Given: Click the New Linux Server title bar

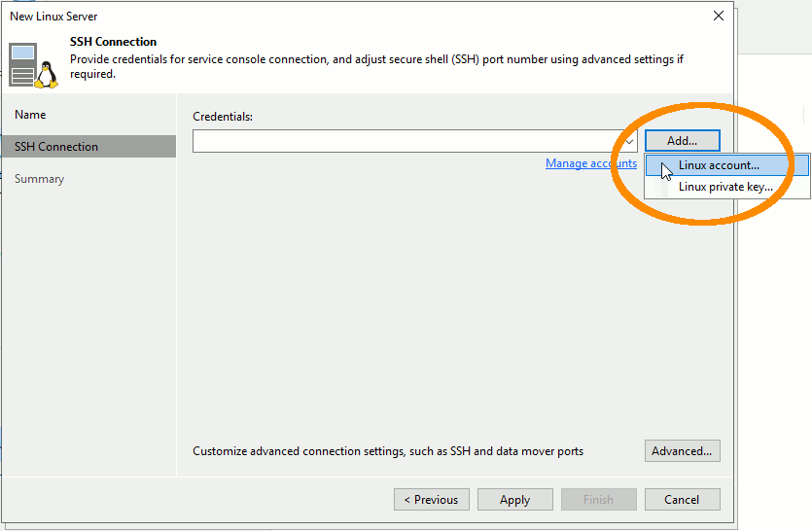Looking at the screenshot, I should pos(292,17).
